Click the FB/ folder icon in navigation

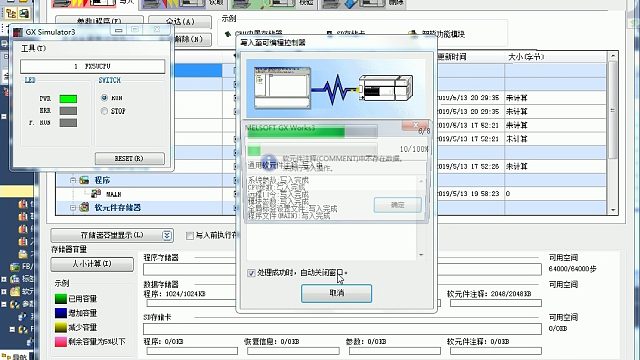coord(15,267)
